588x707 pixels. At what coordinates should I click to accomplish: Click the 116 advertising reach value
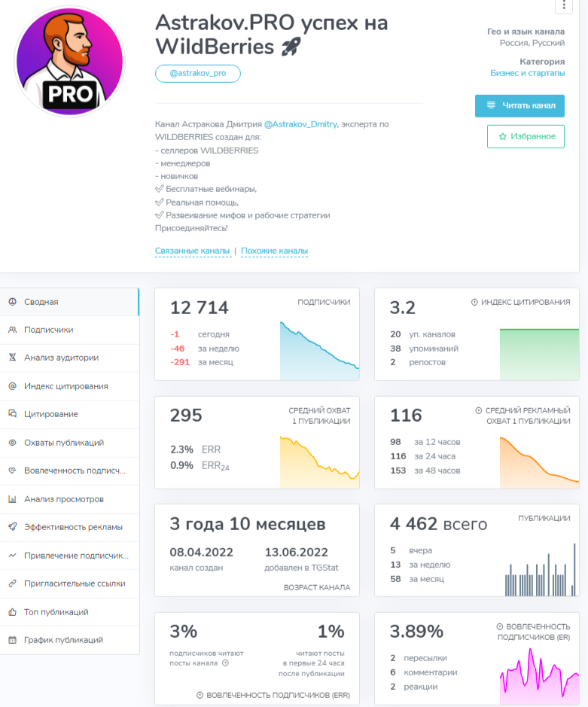click(406, 416)
